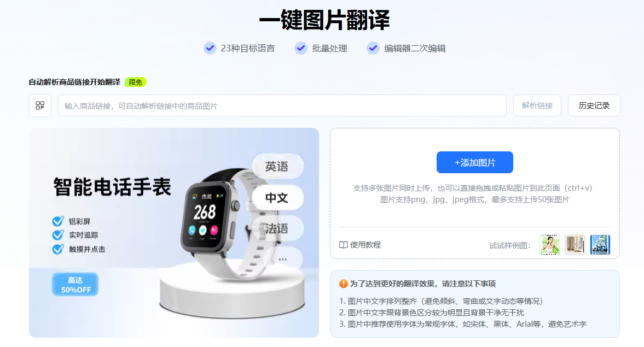644x347 pixels.
Task: Click the check icon beside 23种目标语言
Action: point(210,48)
